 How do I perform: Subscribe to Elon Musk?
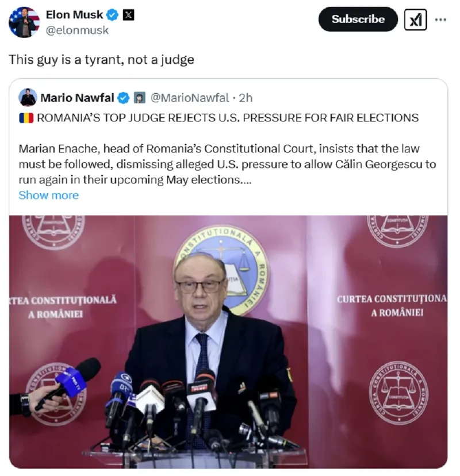(358, 19)
